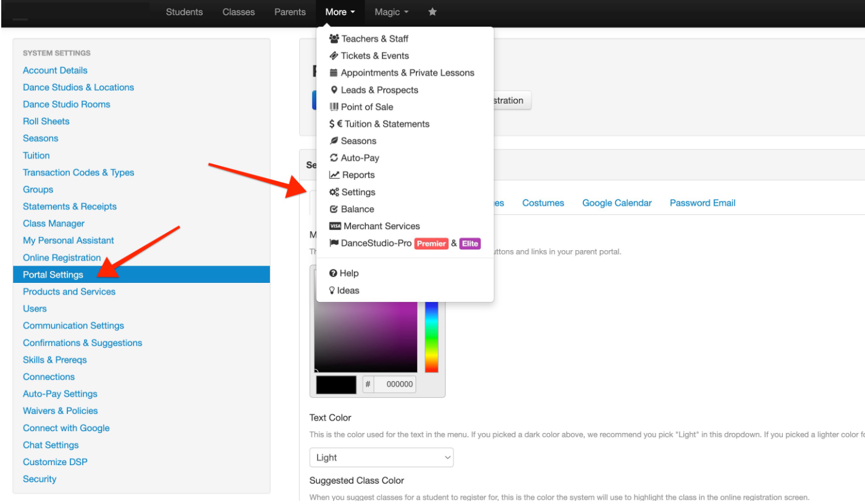Open Products and Services link
Viewport: 865px width, 504px height.
click(x=69, y=292)
